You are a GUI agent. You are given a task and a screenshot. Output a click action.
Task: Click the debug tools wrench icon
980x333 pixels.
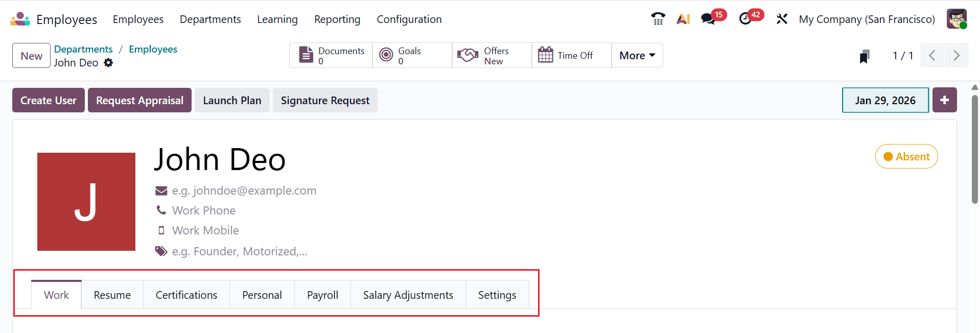(782, 19)
